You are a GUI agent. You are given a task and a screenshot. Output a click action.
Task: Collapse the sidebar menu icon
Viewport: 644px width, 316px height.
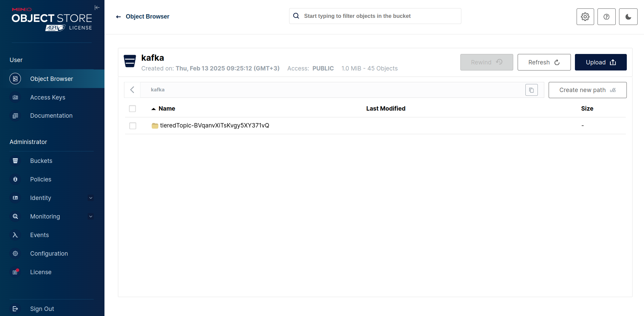click(x=97, y=7)
